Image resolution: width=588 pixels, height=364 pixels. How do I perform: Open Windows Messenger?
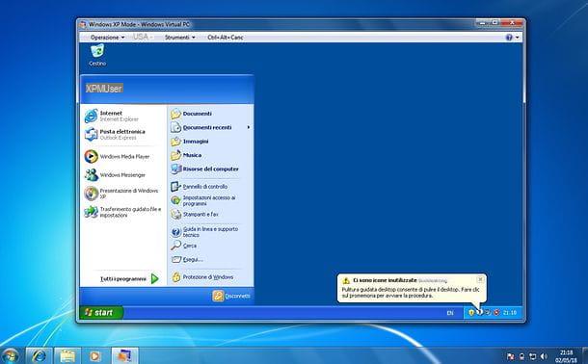(x=115, y=175)
